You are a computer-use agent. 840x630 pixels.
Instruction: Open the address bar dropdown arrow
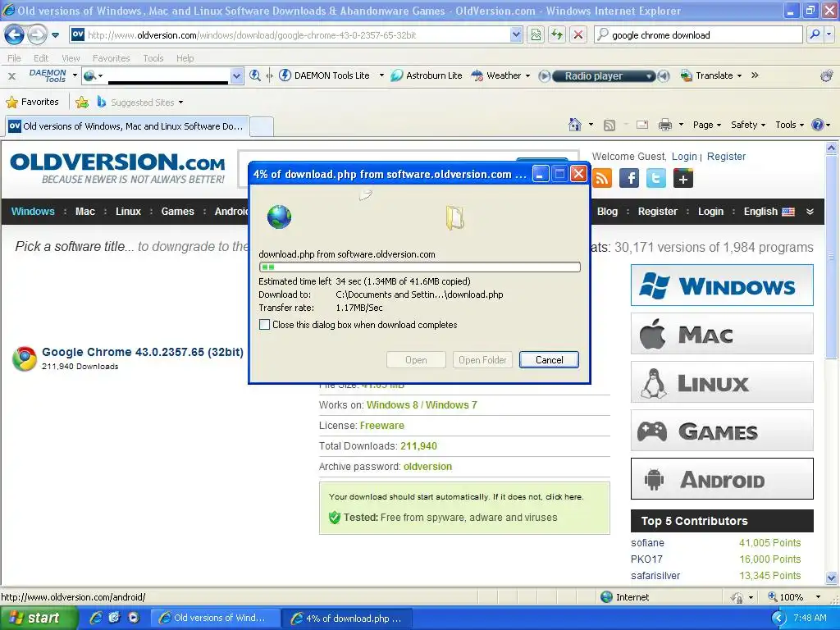(516, 34)
